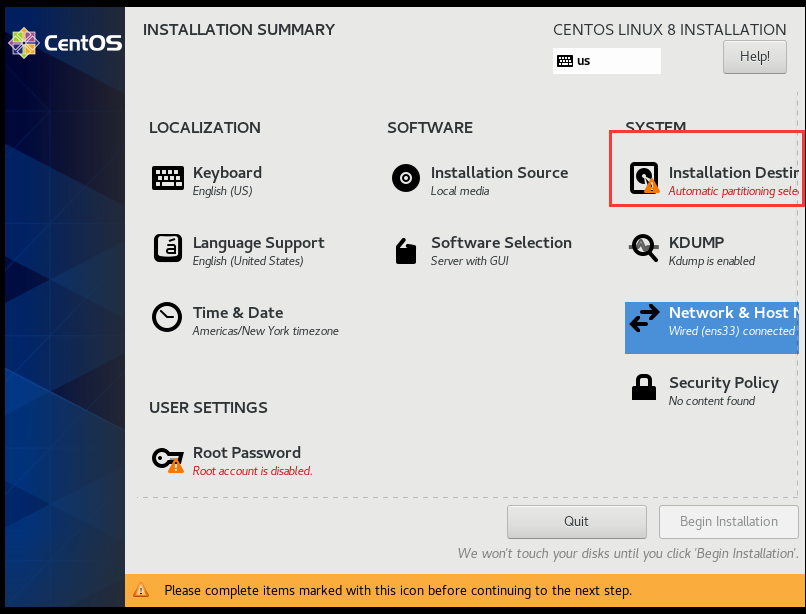The height and width of the screenshot is (614, 806).
Task: Click the Root Password key icon
Action: pos(168,459)
